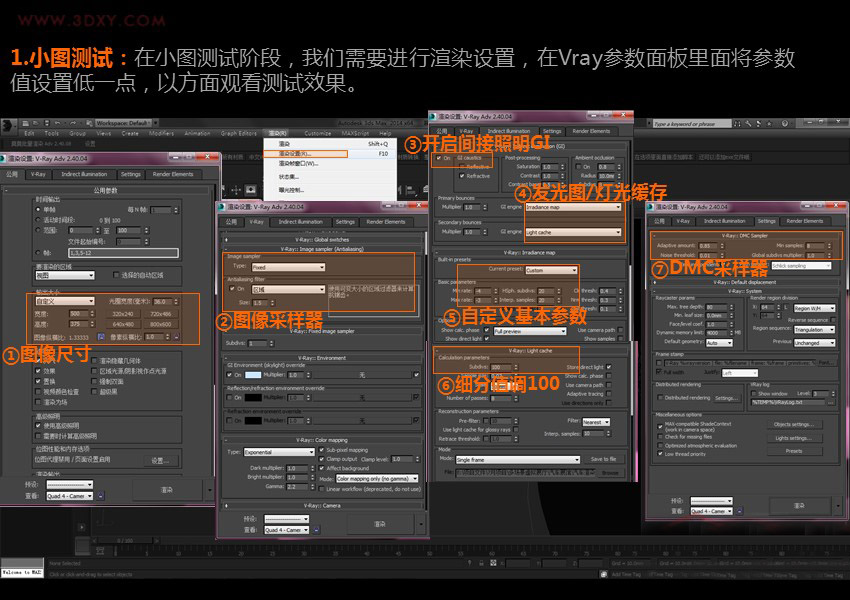This screenshot has height=600, width=850.
Task: Click the view lock icon in Settings window
Action: (x=740, y=511)
